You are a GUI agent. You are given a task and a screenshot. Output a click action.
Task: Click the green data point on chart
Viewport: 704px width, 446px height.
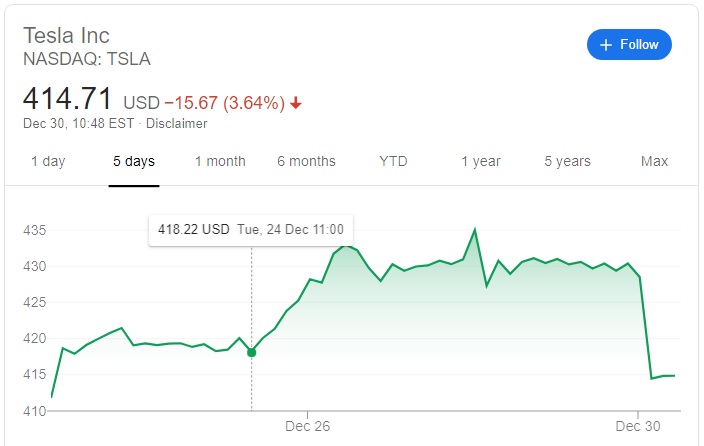coord(251,352)
